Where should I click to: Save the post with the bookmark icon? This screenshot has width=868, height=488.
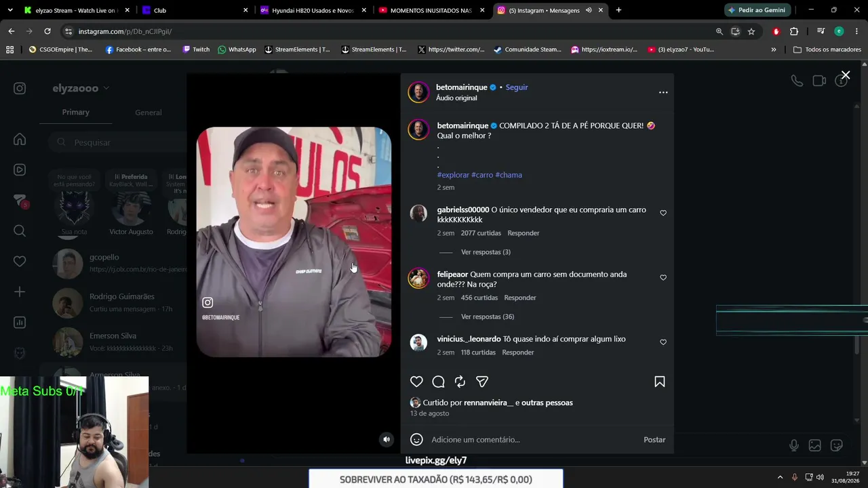(659, 382)
